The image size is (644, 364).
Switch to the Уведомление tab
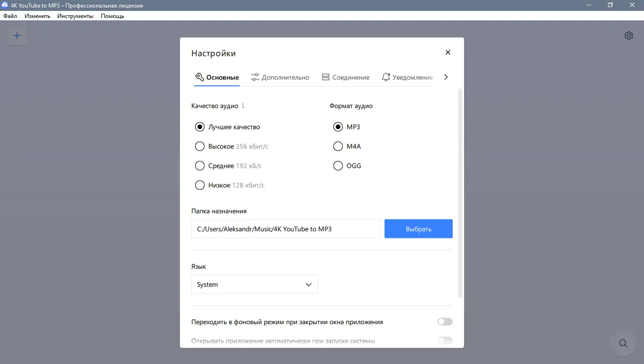pyautogui.click(x=407, y=77)
